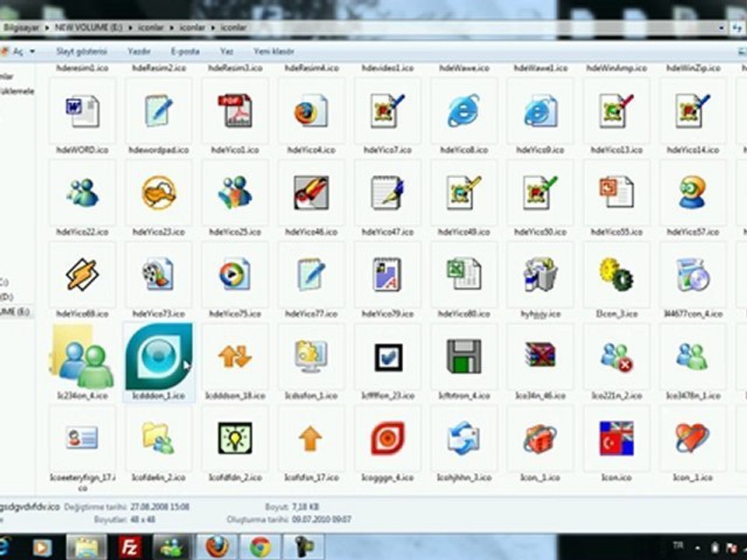Select the Word document icon hdeWORD.ico
Screen dimensions: 747x560
click(83, 111)
